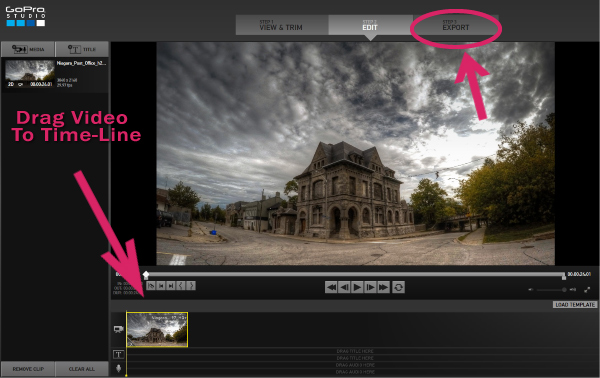Select the Niagara Post Office clip in media bin
This screenshot has width=600, height=378.
pos(55,74)
